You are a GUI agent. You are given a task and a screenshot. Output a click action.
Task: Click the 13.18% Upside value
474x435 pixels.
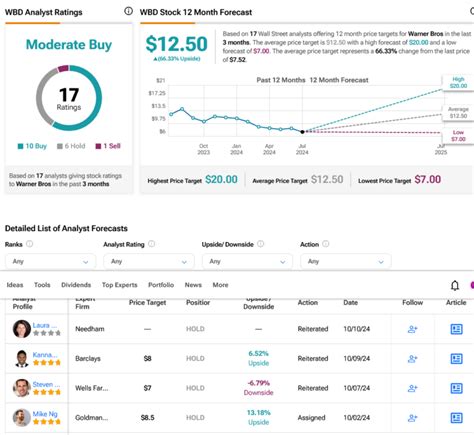click(x=258, y=417)
